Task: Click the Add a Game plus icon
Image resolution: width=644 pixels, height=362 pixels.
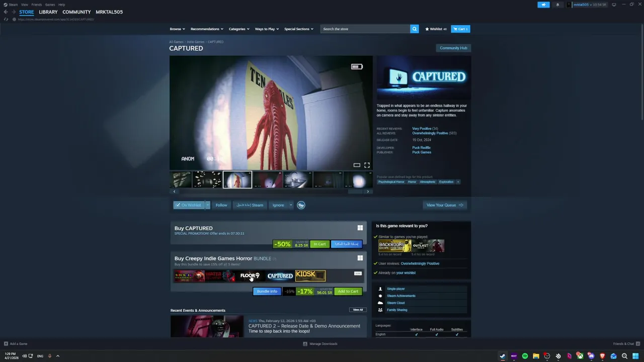Action: tap(6, 344)
